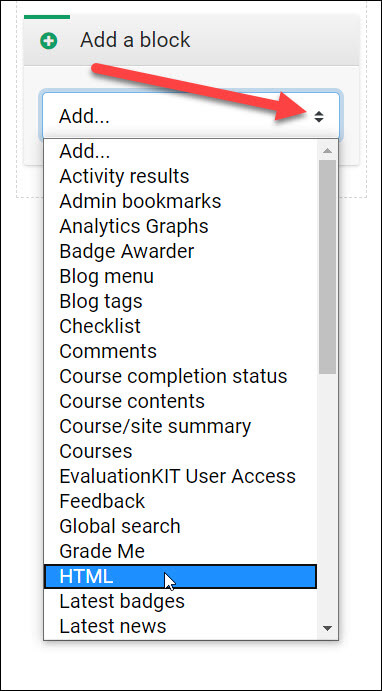The height and width of the screenshot is (691, 382).
Task: Select Course/site summary option
Action: click(155, 426)
